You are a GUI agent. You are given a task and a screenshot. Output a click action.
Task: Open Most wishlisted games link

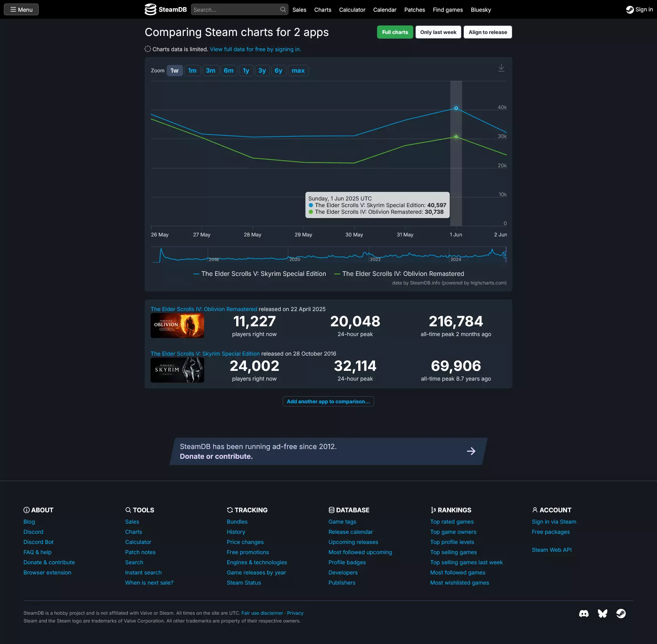click(x=460, y=583)
